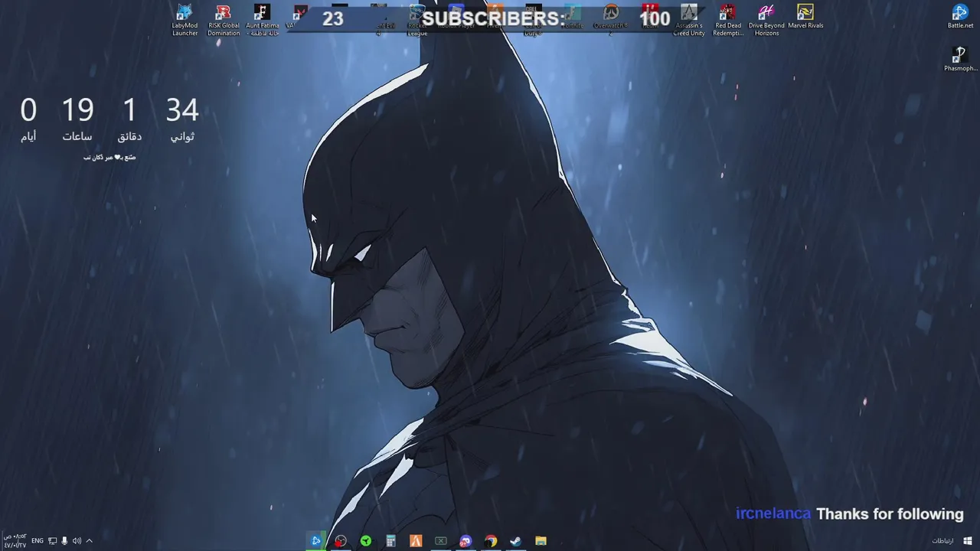Open File Explorer from the taskbar

[541, 541]
